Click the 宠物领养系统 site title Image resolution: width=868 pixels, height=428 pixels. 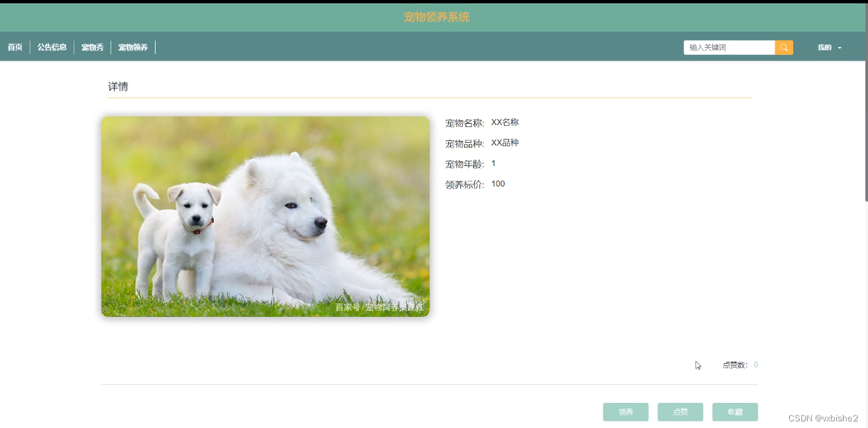click(x=436, y=17)
